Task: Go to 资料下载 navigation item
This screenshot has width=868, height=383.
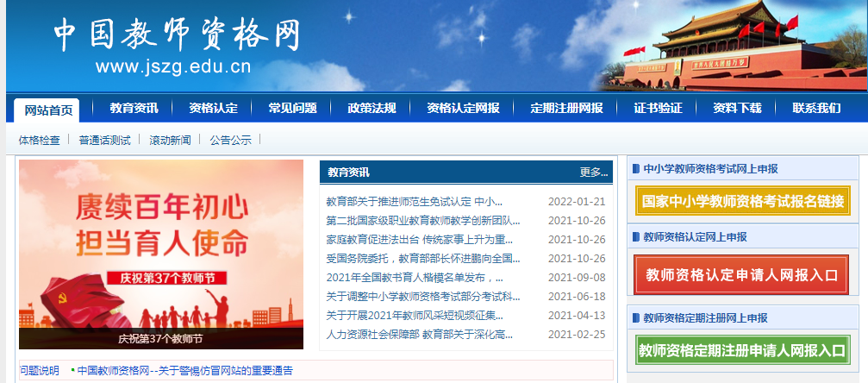Action: (737, 108)
